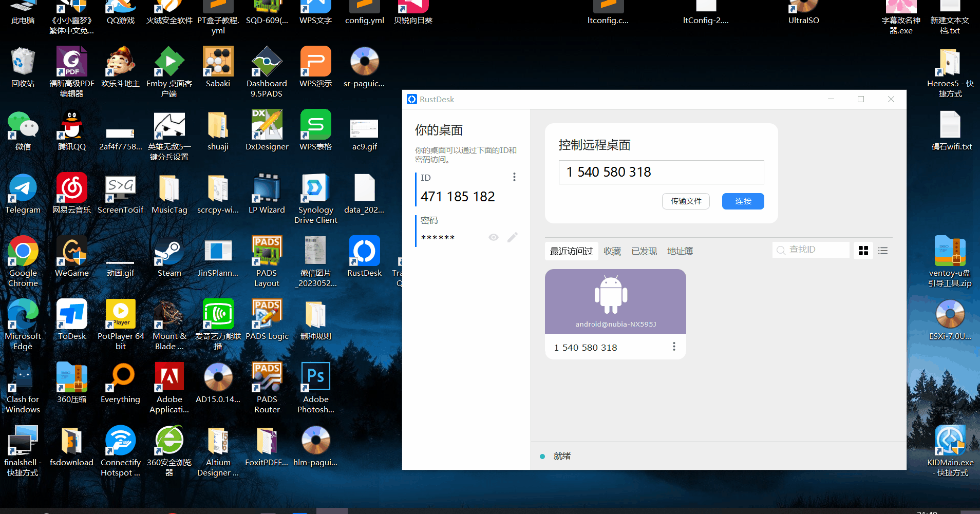This screenshot has width=980, height=514.
Task: Open the three-dot menu on the android@nubia-NX595J card
Action: point(674,347)
